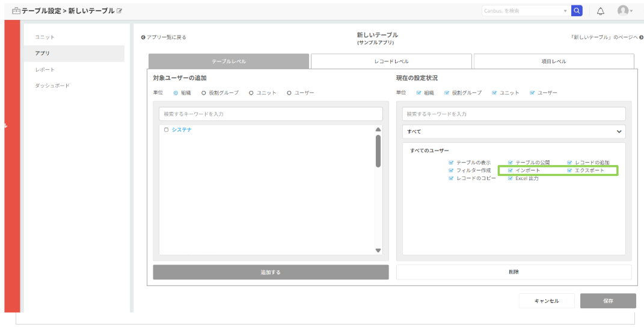Click the list scrollbar up arrow
This screenshot has width=644, height=327.
pyautogui.click(x=378, y=129)
